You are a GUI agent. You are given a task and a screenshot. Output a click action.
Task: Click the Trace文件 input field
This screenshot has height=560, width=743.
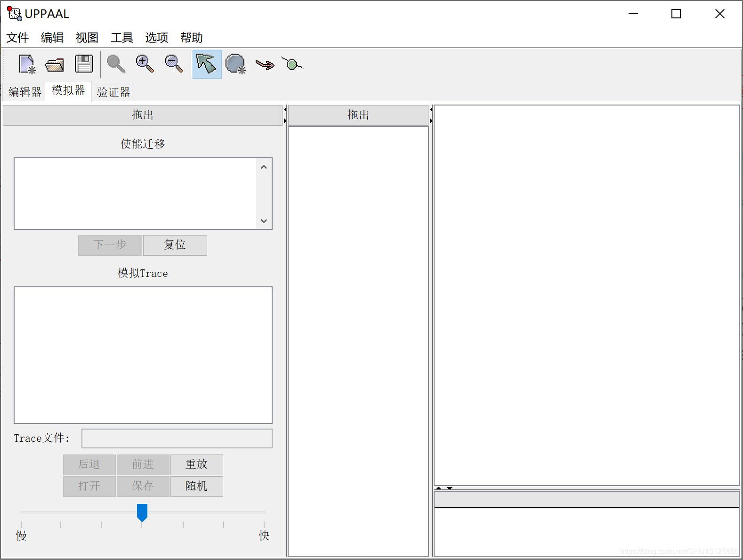pos(177,438)
